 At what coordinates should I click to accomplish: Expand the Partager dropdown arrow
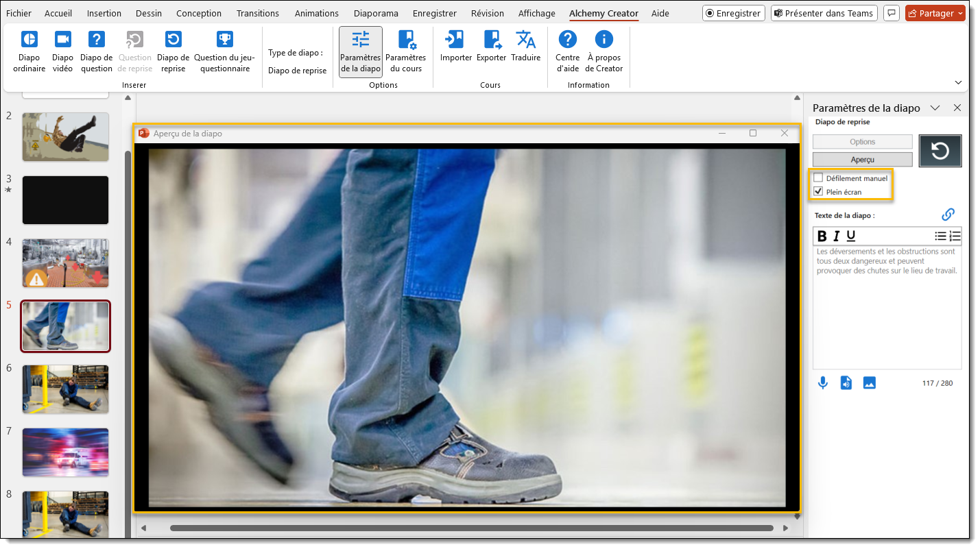click(959, 14)
